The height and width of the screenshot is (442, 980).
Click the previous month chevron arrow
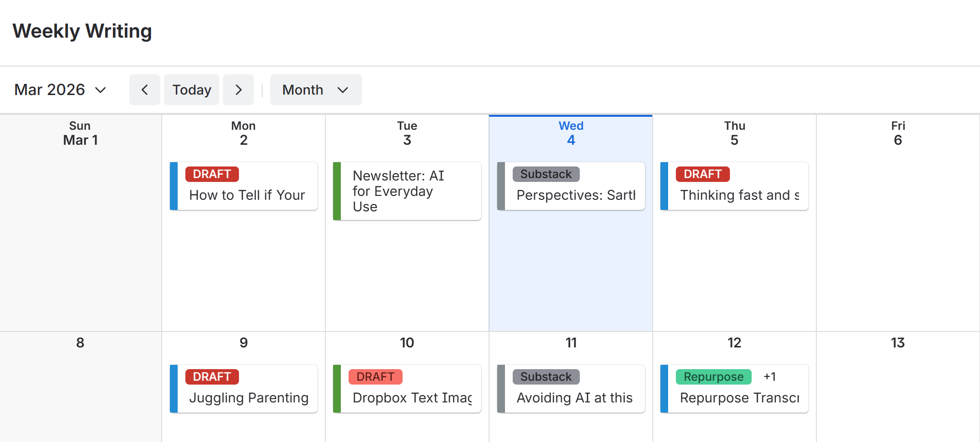(x=144, y=90)
